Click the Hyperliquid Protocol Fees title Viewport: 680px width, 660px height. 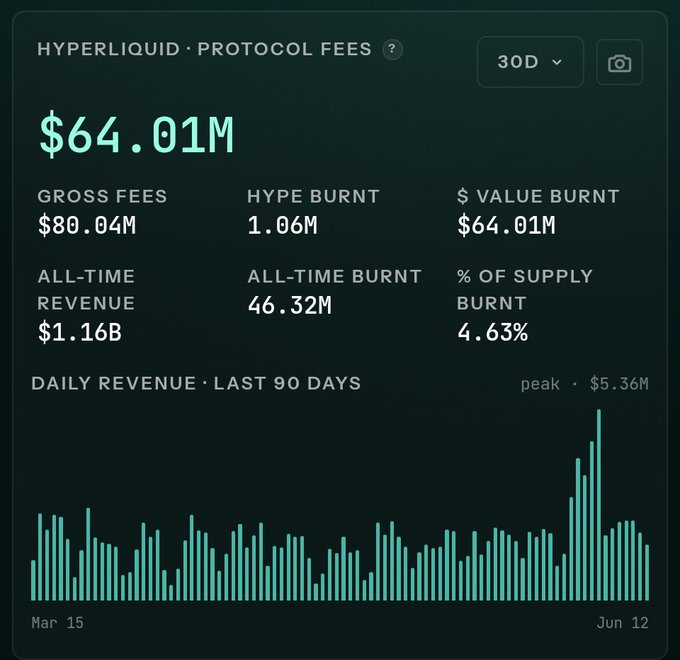click(x=204, y=49)
